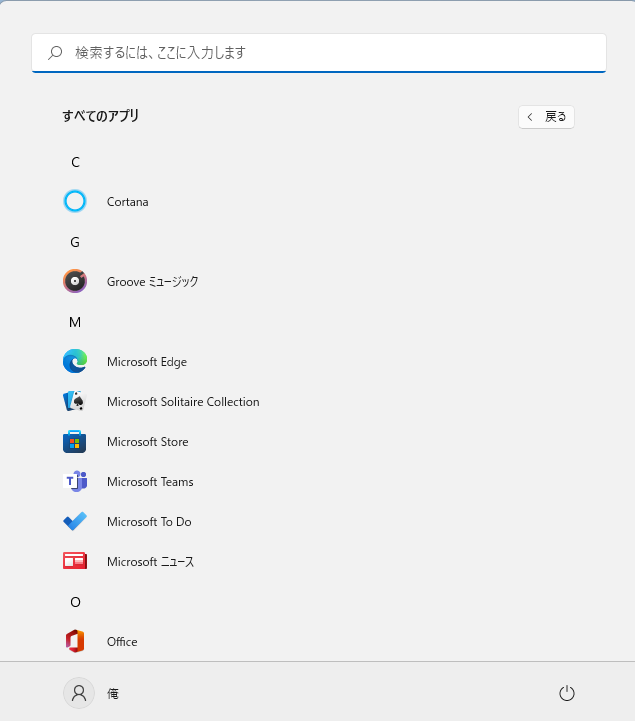Open the Microsoft Store icon
This screenshot has width=635, height=721.
[x=75, y=441]
